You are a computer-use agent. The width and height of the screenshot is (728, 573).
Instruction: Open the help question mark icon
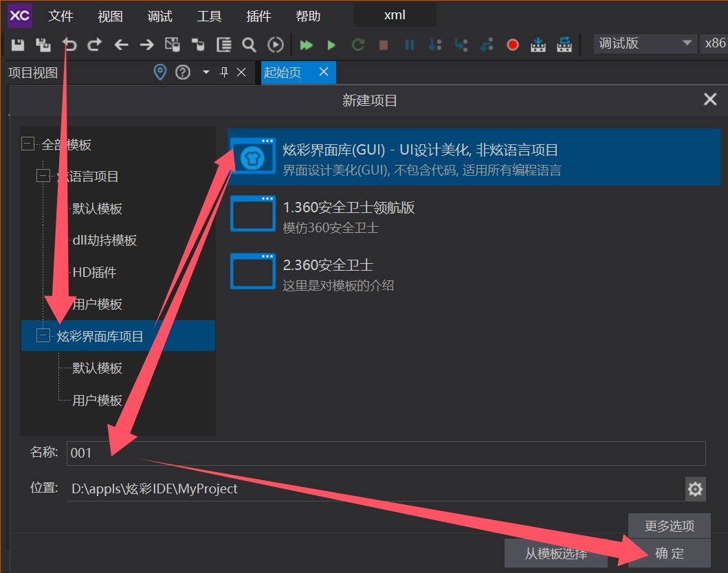tap(182, 72)
